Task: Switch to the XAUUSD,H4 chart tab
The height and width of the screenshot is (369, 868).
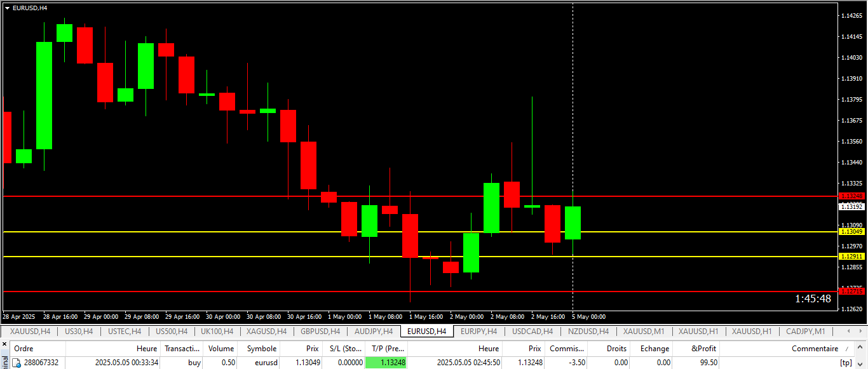Action: (30, 331)
